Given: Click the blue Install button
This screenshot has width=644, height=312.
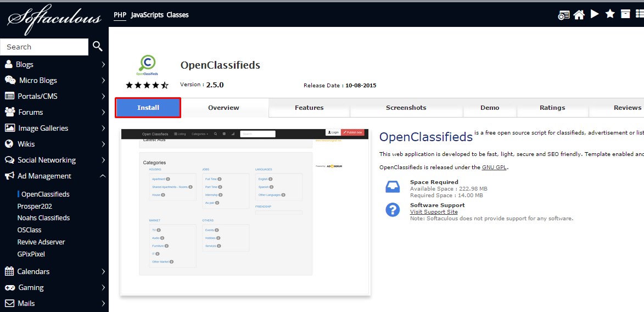Looking at the screenshot, I should [148, 108].
